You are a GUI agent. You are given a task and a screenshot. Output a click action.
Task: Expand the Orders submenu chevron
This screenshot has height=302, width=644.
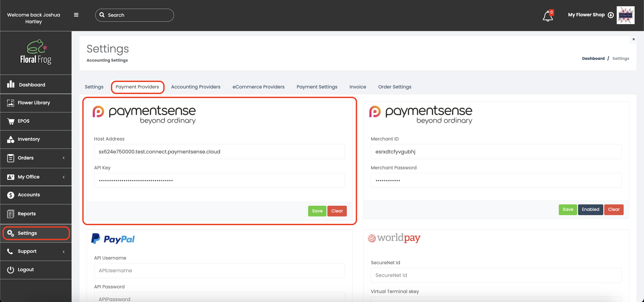pos(64,158)
